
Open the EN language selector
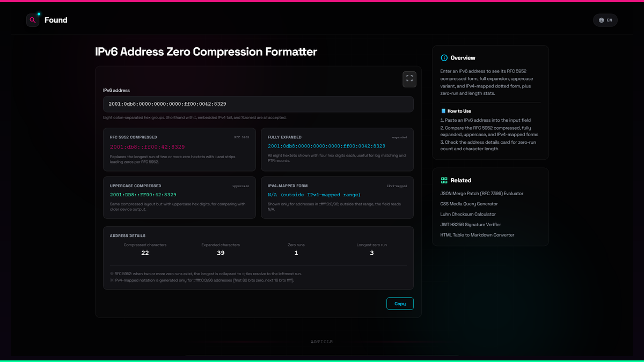[x=605, y=20]
